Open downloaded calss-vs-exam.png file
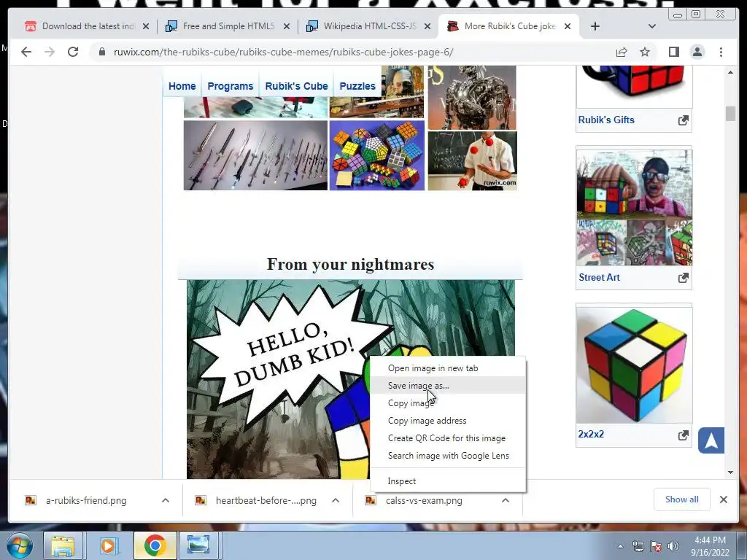This screenshot has width=747, height=560. [424, 500]
